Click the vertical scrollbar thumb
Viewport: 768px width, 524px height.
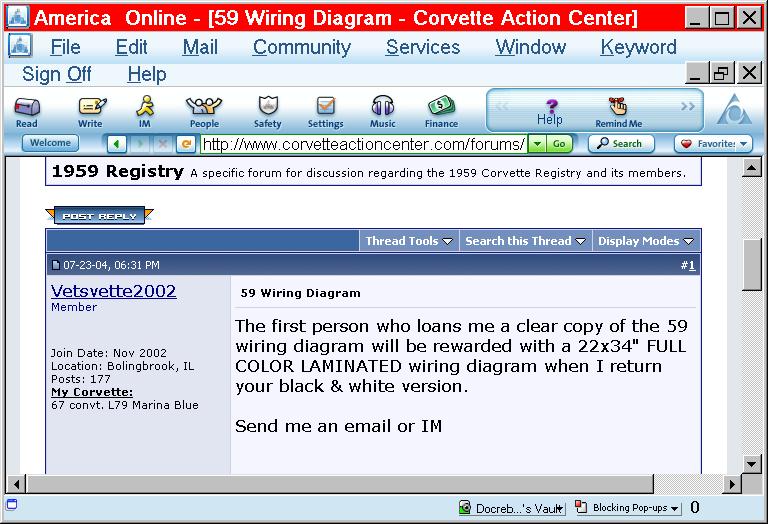(x=751, y=265)
